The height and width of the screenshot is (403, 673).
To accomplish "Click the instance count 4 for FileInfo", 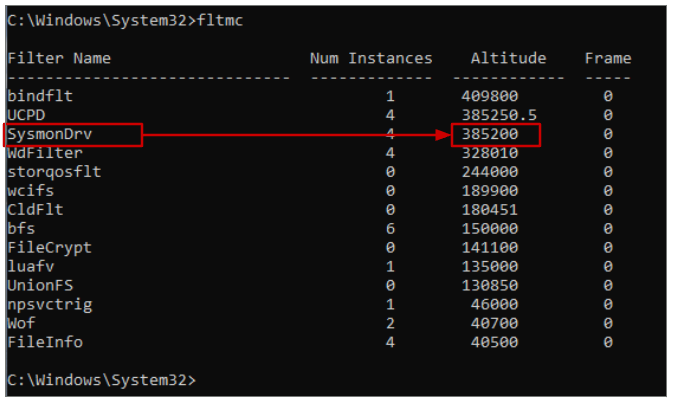I will pyautogui.click(x=390, y=342).
